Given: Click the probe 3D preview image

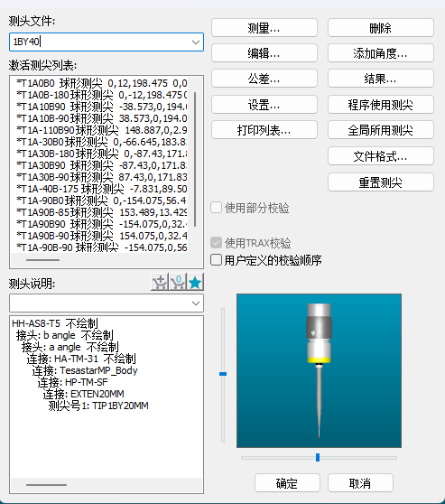Looking at the screenshot, I should tap(319, 370).
